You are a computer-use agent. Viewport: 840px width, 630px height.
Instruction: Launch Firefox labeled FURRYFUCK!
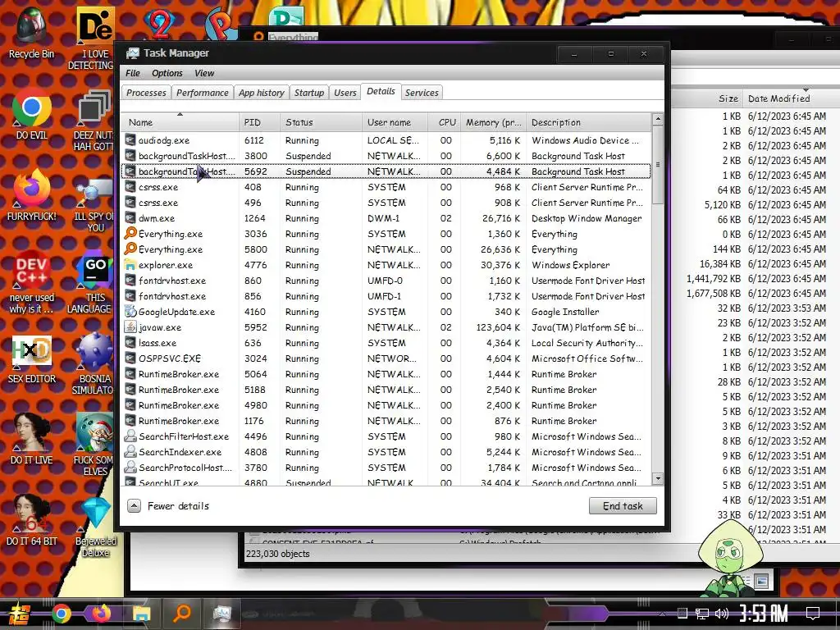pyautogui.click(x=31, y=194)
